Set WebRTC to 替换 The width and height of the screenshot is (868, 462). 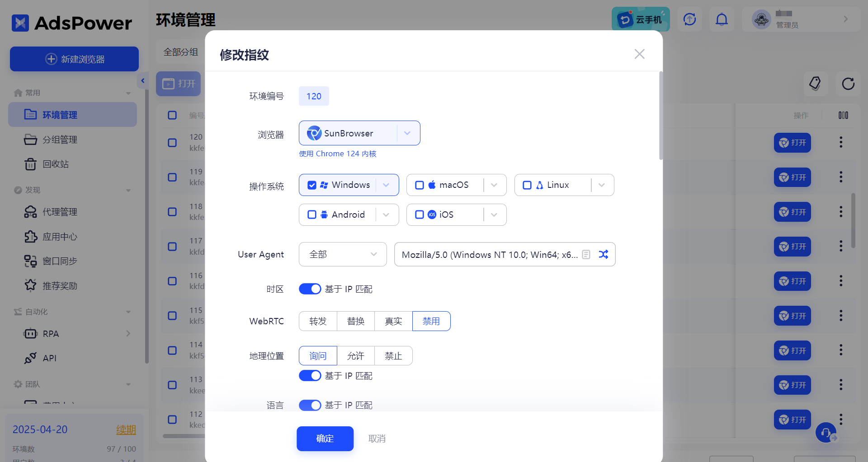[x=356, y=321]
